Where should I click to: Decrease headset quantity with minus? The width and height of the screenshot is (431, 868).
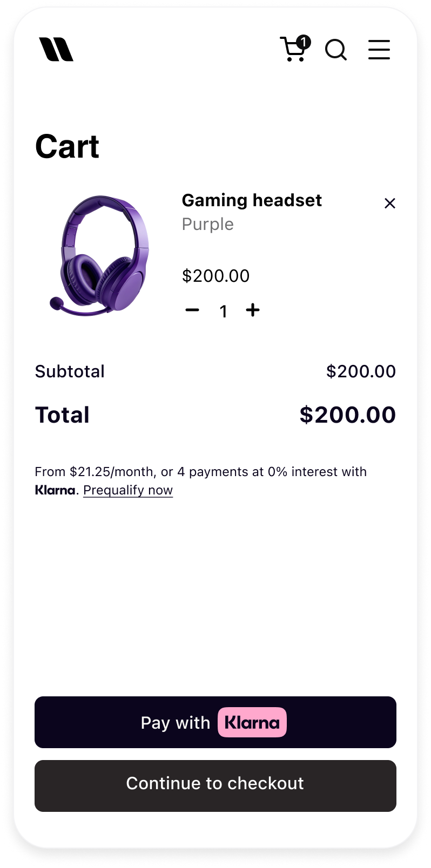pyautogui.click(x=192, y=310)
